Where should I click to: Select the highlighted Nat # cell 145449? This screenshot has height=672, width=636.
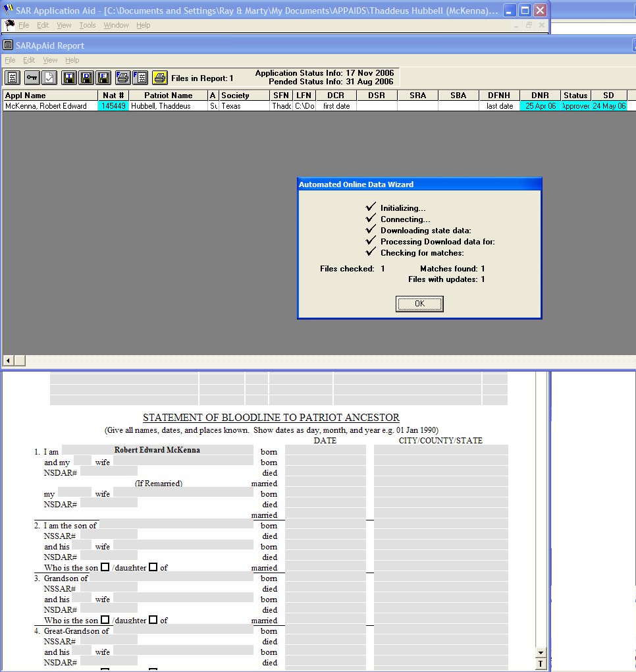pos(113,105)
